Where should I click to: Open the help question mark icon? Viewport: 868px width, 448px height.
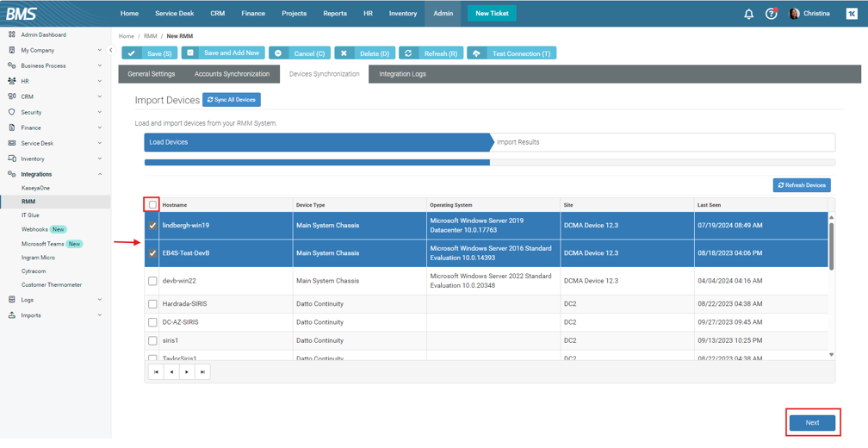pyautogui.click(x=771, y=14)
